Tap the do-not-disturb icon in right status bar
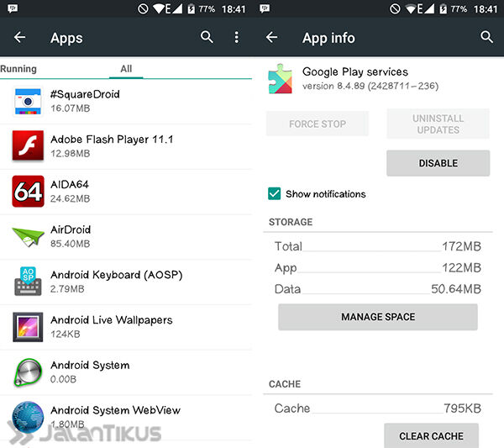Viewport: 504px width, 448px height. point(395,8)
